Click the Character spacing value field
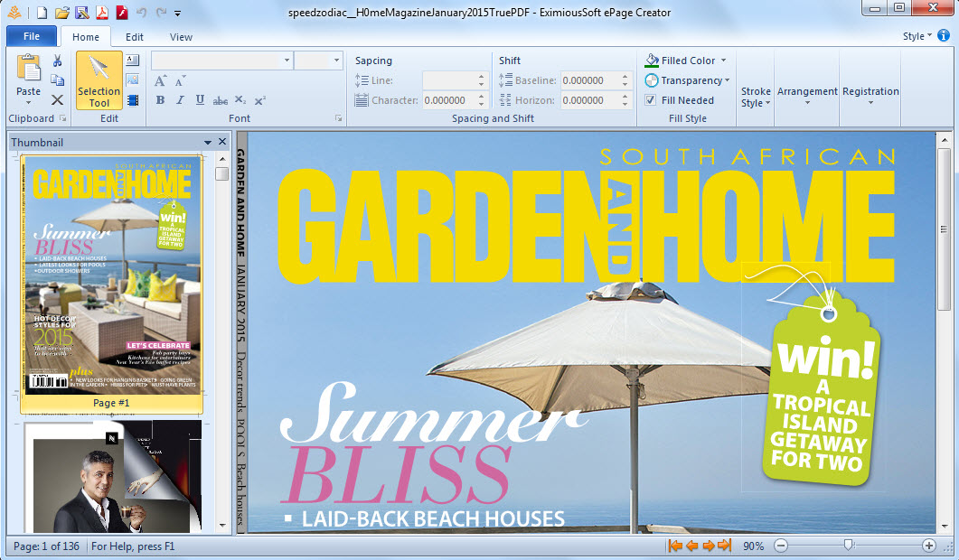This screenshot has width=959, height=560. pyautogui.click(x=449, y=100)
